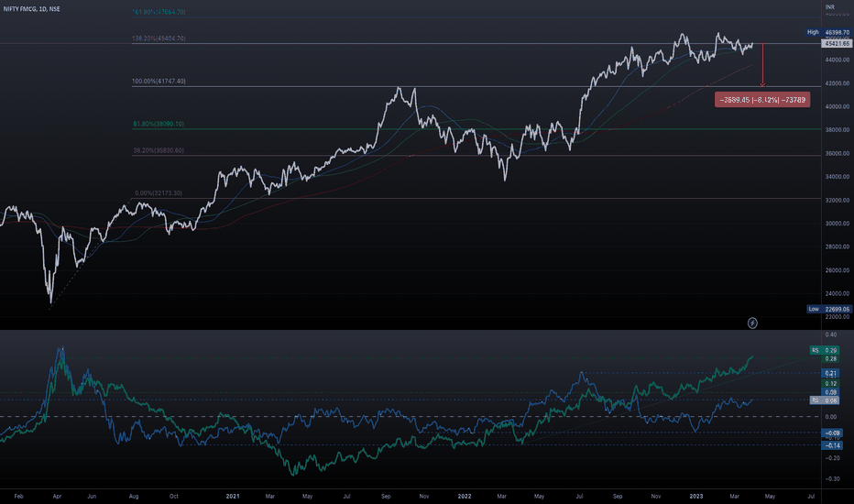Click the lightning bolt icon on chart
The width and height of the screenshot is (854, 504).
pyautogui.click(x=752, y=323)
